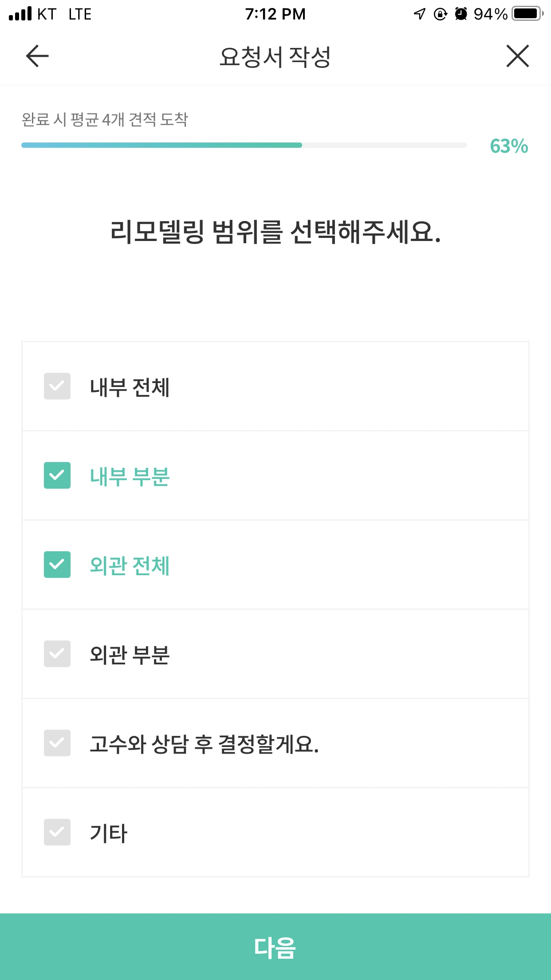Close the 요청서 작성 form with X icon
The width and height of the screenshot is (551, 980).
[518, 56]
